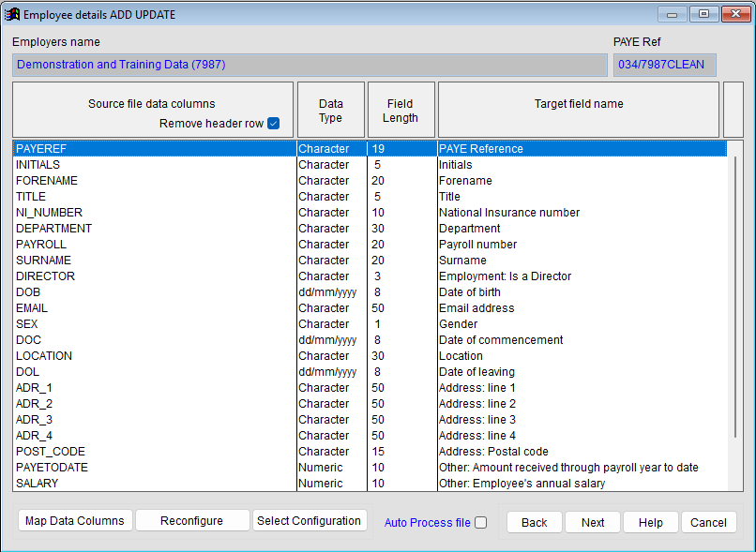Click target field Email address
Image resolution: width=756 pixels, height=552 pixels.
pyautogui.click(x=476, y=307)
